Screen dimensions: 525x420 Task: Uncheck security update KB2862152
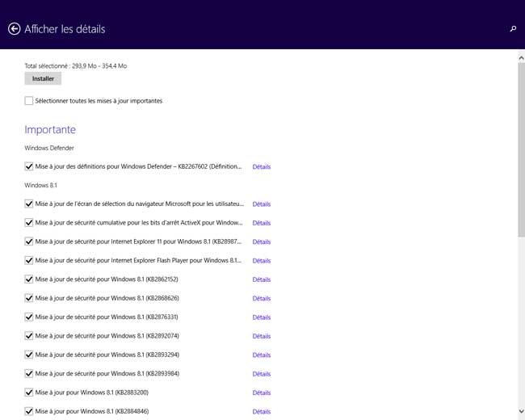[x=29, y=279]
